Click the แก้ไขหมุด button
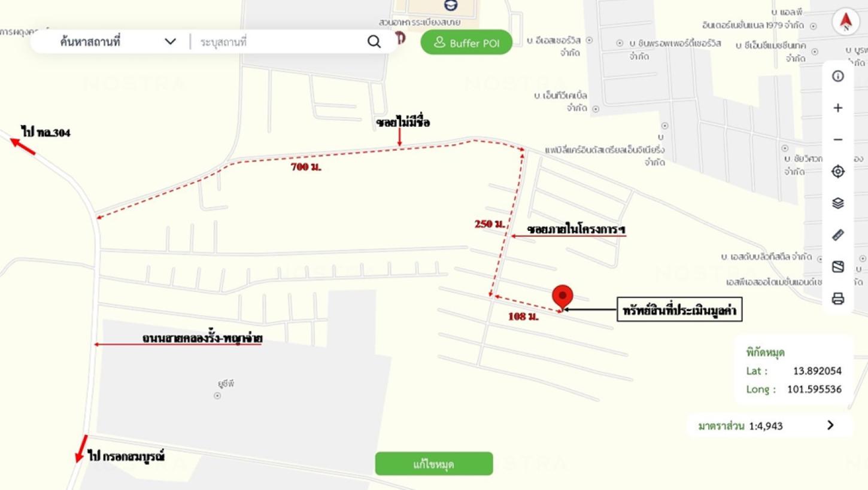 pyautogui.click(x=434, y=464)
